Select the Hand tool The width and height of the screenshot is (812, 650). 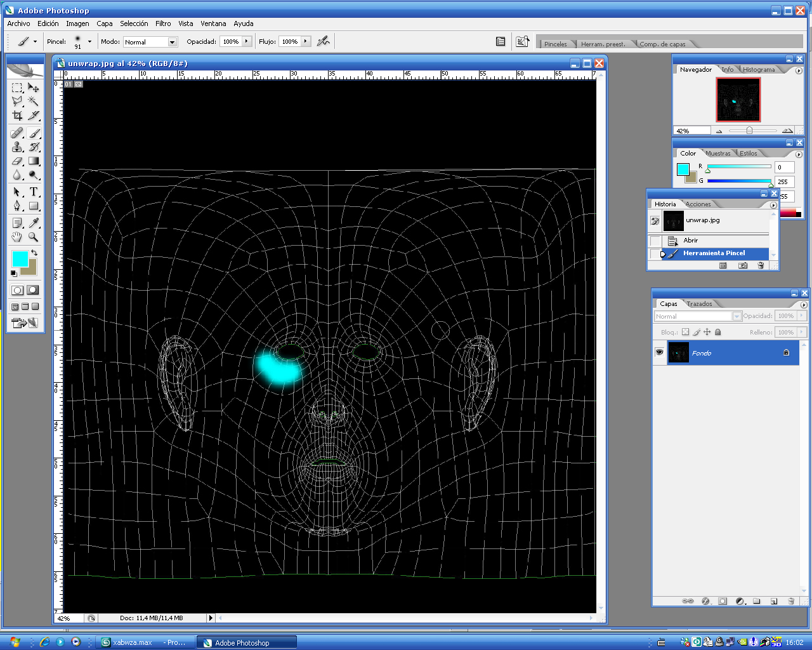point(17,237)
